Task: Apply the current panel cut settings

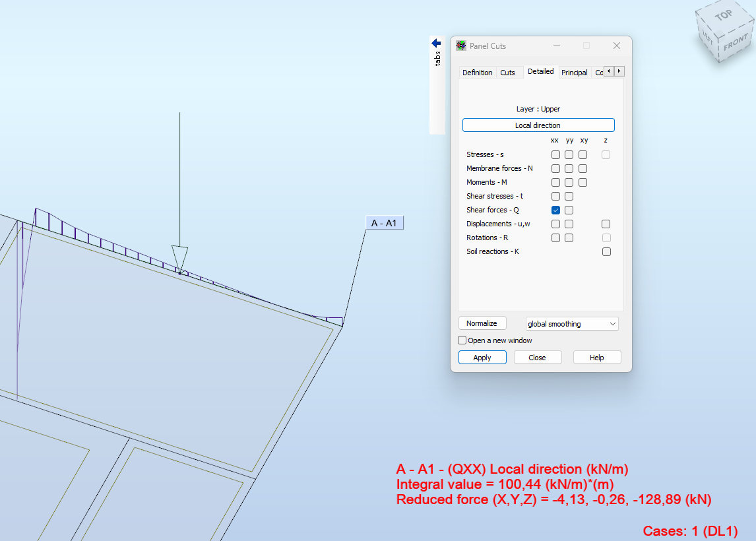Action: (x=482, y=357)
